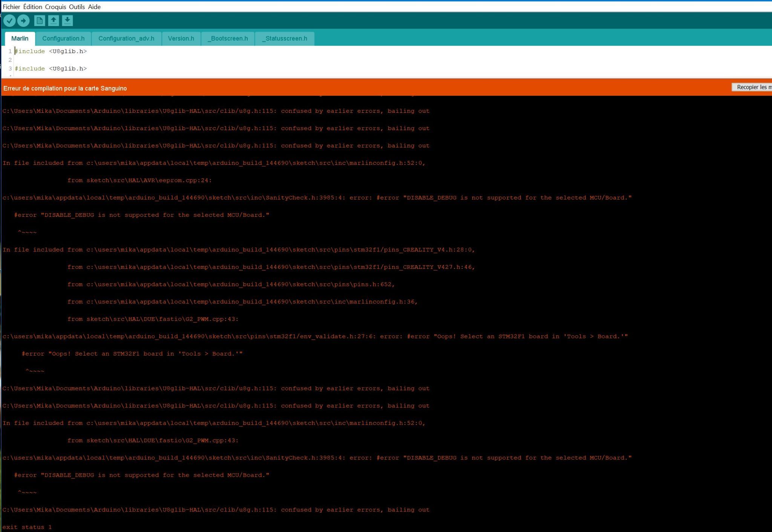Click the Recopier les messages button
This screenshot has height=532, width=772.
click(x=752, y=87)
